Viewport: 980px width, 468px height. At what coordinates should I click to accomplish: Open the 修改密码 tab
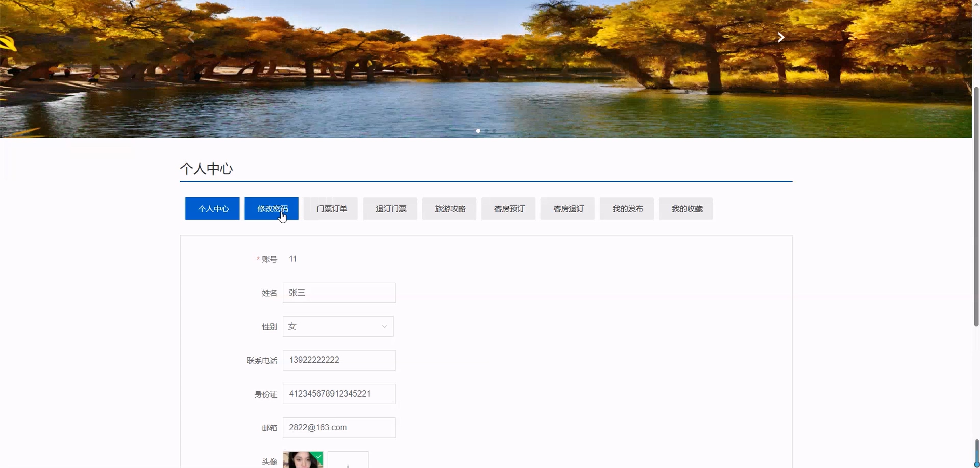[271, 209]
